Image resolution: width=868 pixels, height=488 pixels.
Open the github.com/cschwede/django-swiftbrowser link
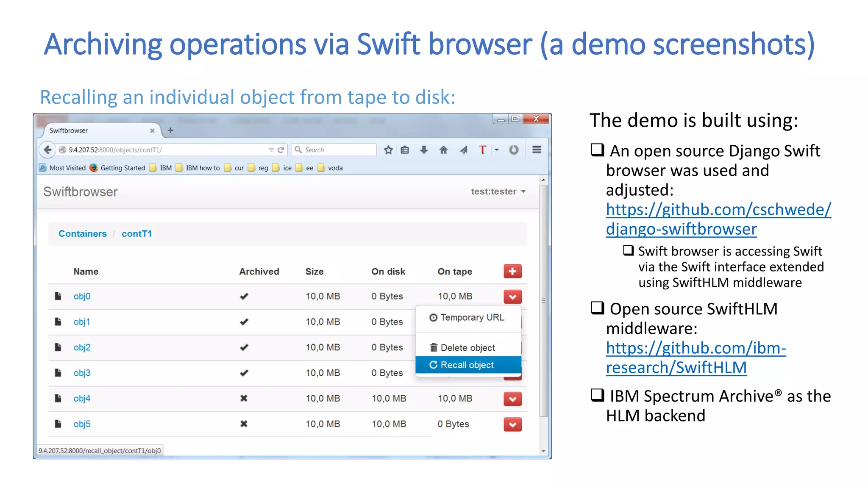pyautogui.click(x=718, y=219)
